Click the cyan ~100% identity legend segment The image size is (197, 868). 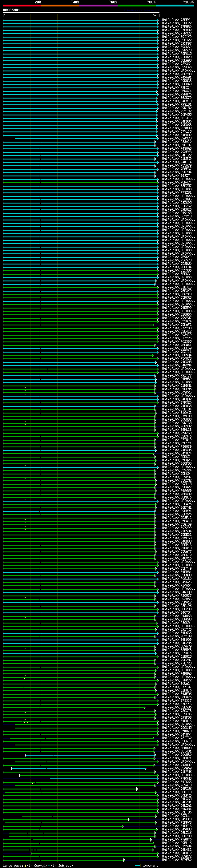point(175,6)
